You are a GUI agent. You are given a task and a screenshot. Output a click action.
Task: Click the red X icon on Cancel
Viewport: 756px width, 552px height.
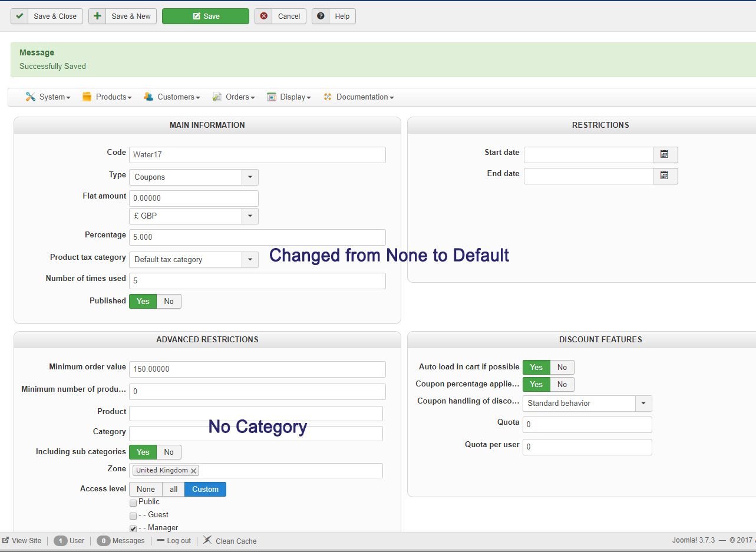264,16
